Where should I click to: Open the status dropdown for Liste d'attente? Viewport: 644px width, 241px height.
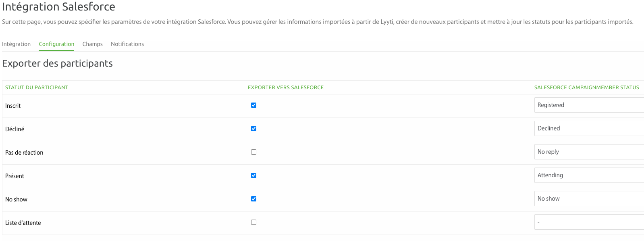588,222
